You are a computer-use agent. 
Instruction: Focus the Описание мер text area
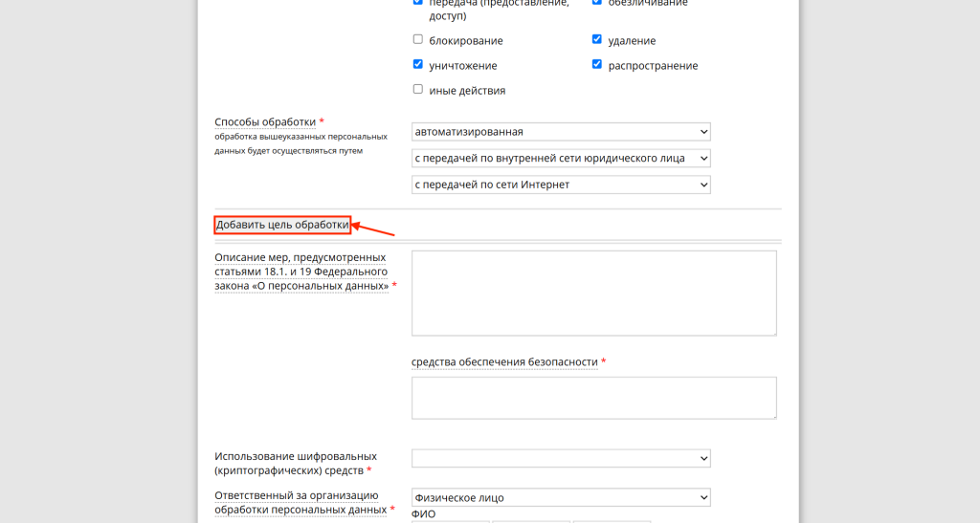pyautogui.click(x=593, y=293)
